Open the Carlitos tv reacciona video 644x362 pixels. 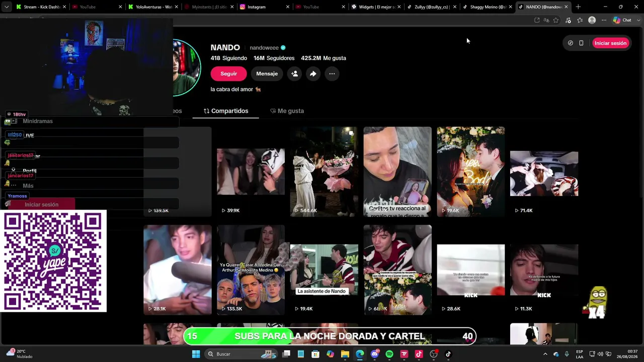tap(397, 171)
